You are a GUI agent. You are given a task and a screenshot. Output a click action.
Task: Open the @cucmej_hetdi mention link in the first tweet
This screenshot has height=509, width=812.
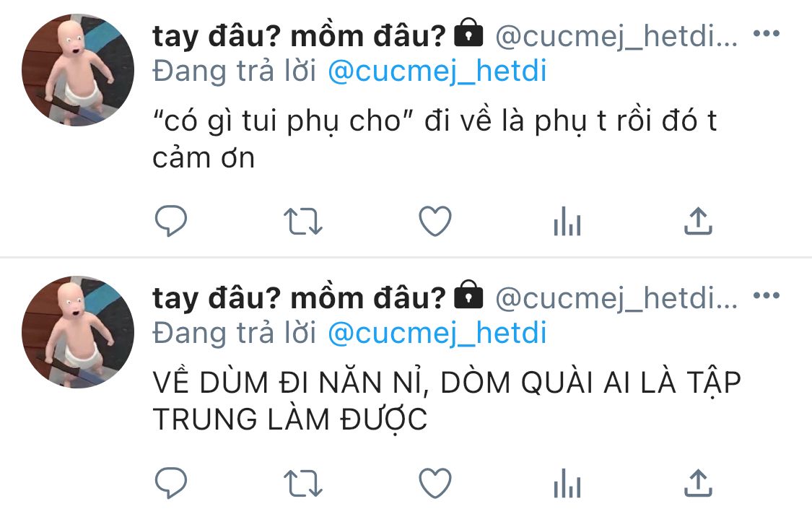click(x=437, y=71)
